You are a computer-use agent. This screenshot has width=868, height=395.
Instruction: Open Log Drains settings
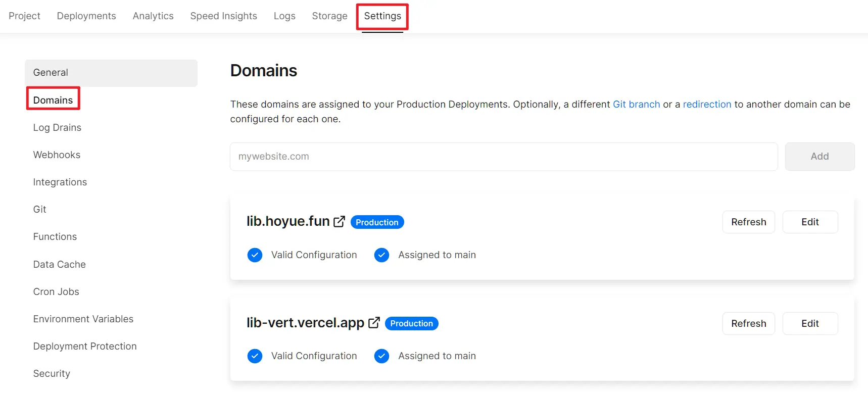pos(57,127)
